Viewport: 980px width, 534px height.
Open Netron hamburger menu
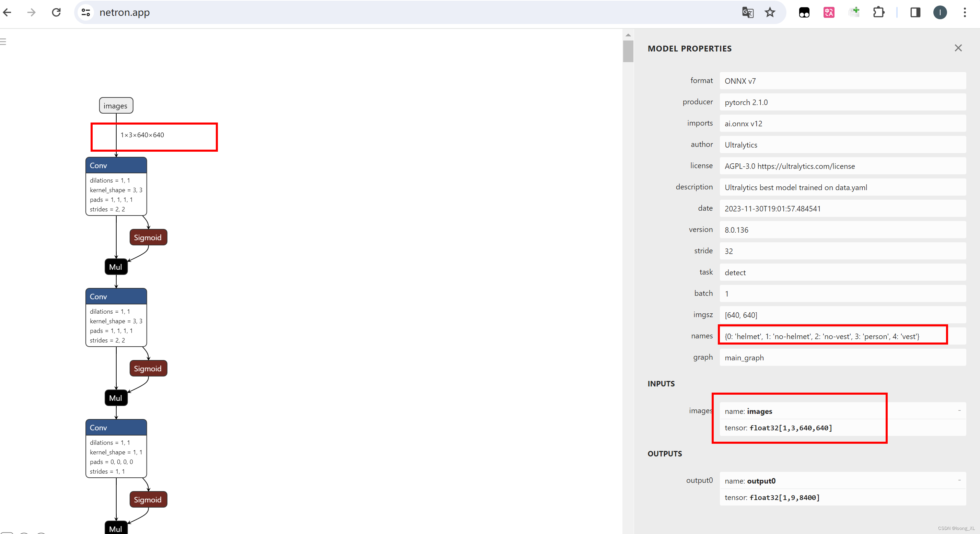[x=3, y=42]
